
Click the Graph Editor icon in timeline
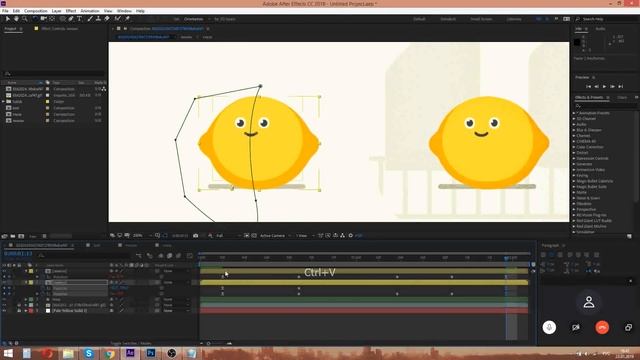coord(189,256)
